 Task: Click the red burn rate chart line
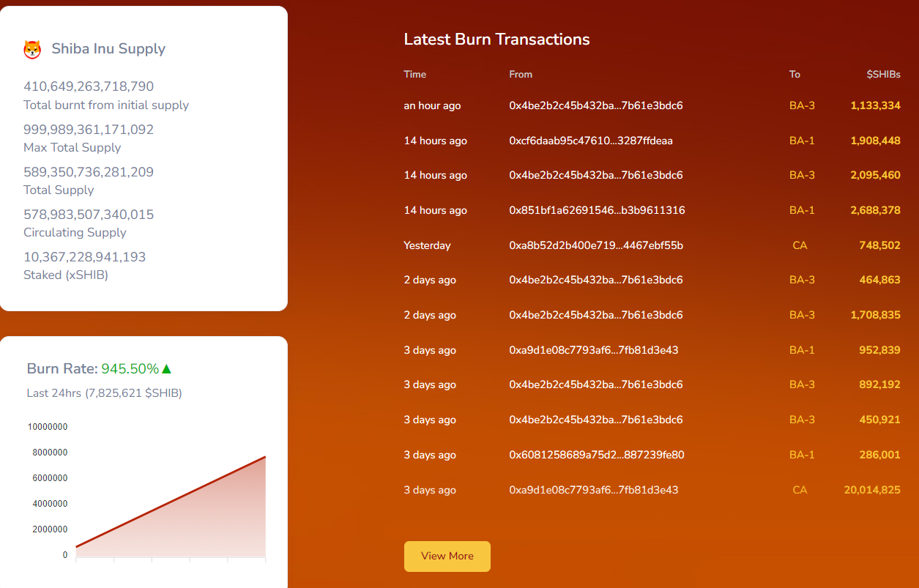click(x=171, y=502)
